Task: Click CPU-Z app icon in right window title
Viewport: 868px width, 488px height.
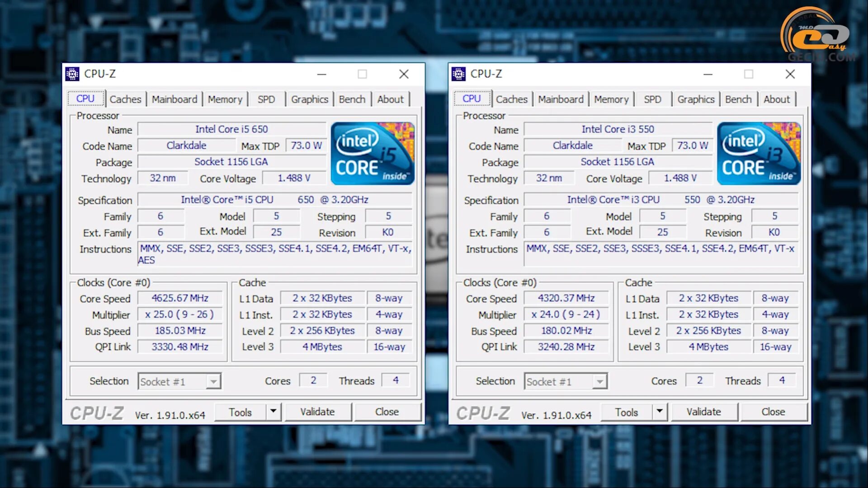Action: click(458, 74)
